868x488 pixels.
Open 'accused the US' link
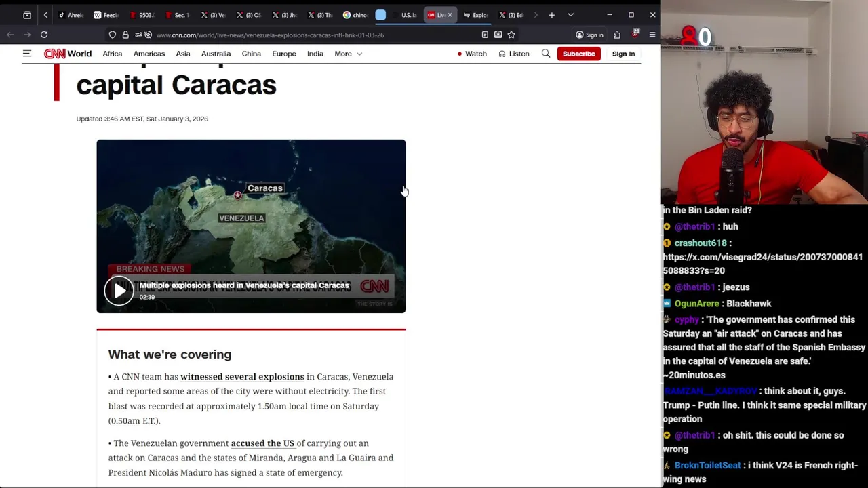262,443
